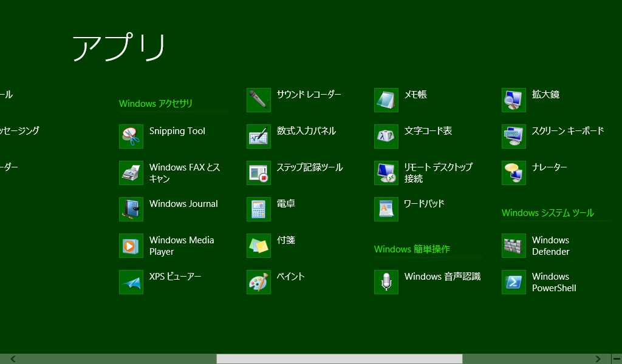Screen dimensions: 622x364
Task: Click the zoom-out minus button
Action: [617, 359]
